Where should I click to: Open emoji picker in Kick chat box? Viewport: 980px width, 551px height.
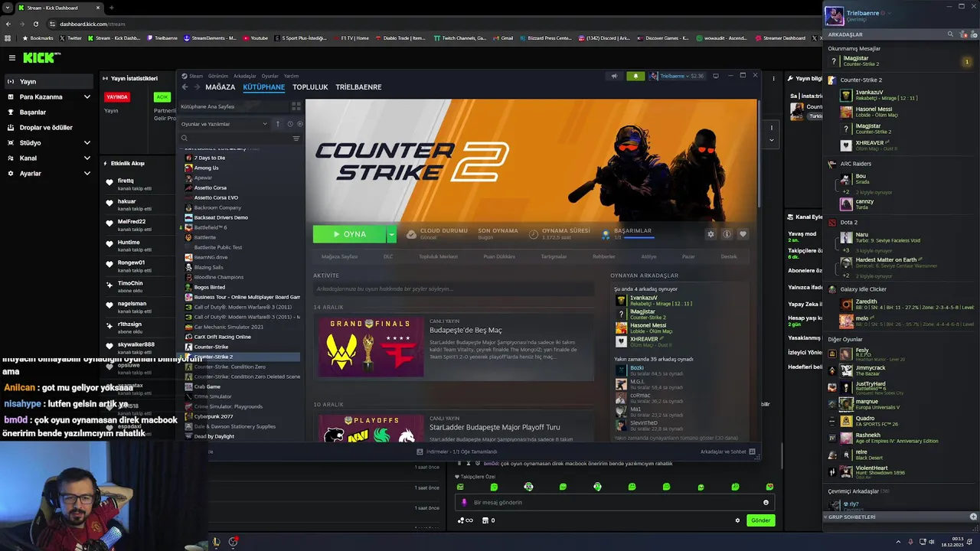[x=766, y=503]
